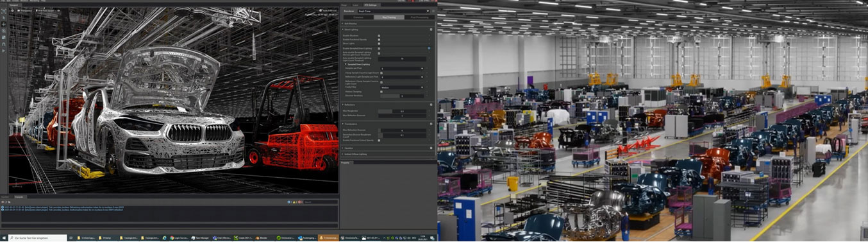Toggle the Caustics section checkbox

tap(431, 148)
